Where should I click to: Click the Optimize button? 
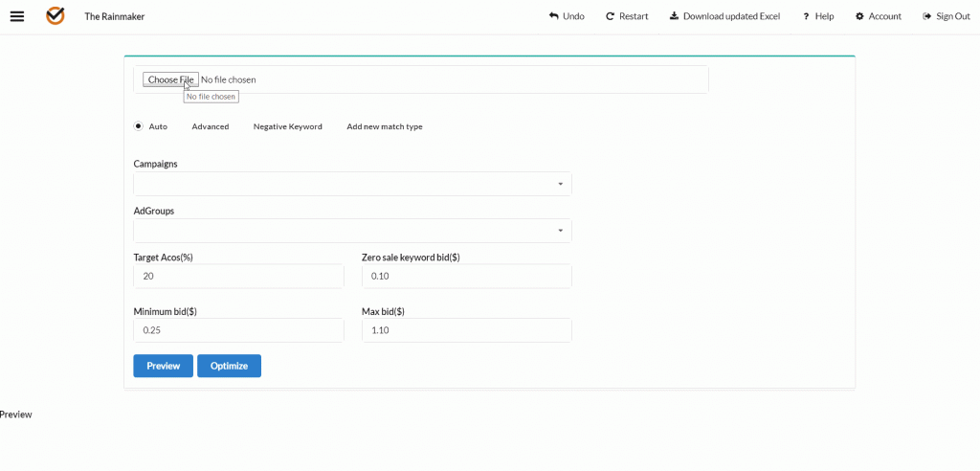tap(230, 366)
